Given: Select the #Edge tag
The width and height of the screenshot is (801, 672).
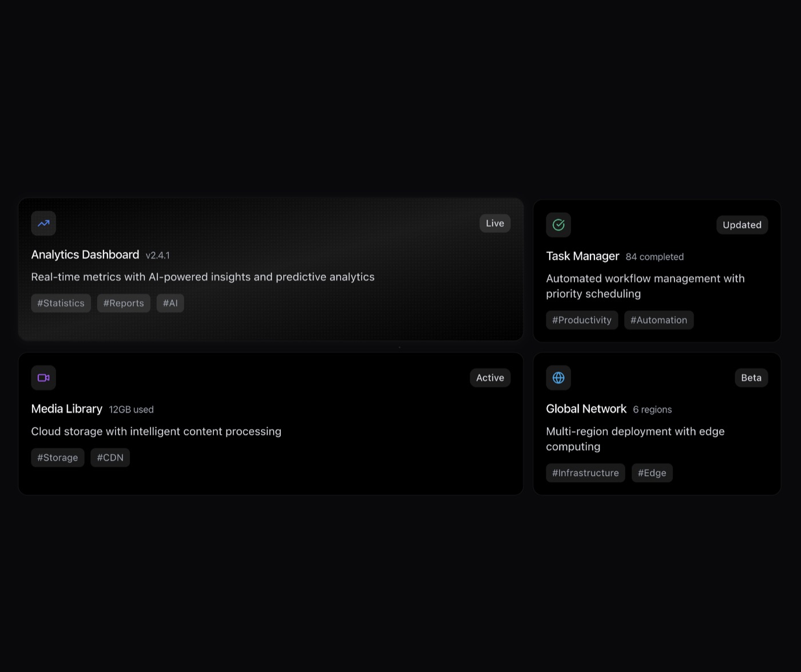Looking at the screenshot, I should pos(652,473).
